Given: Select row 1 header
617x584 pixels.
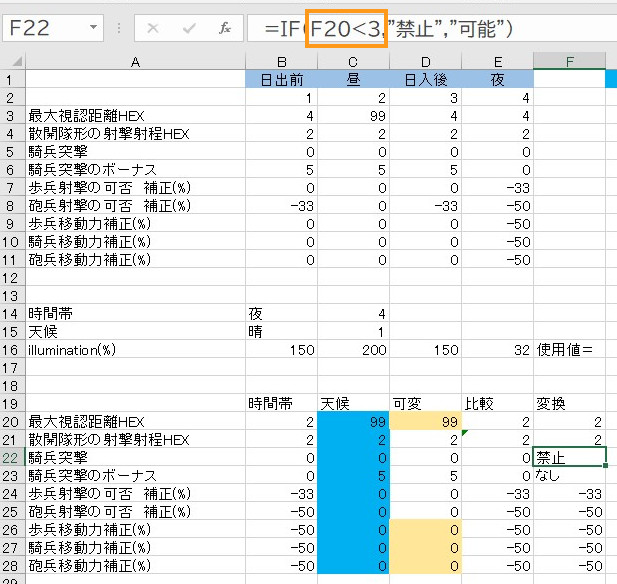Looking at the screenshot, I should [x=13, y=79].
